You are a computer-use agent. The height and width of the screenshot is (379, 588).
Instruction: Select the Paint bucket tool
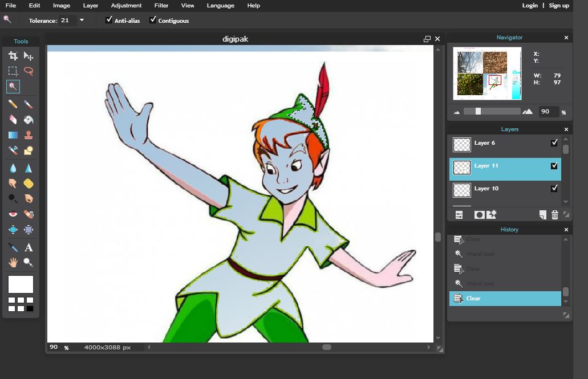pos(29,119)
